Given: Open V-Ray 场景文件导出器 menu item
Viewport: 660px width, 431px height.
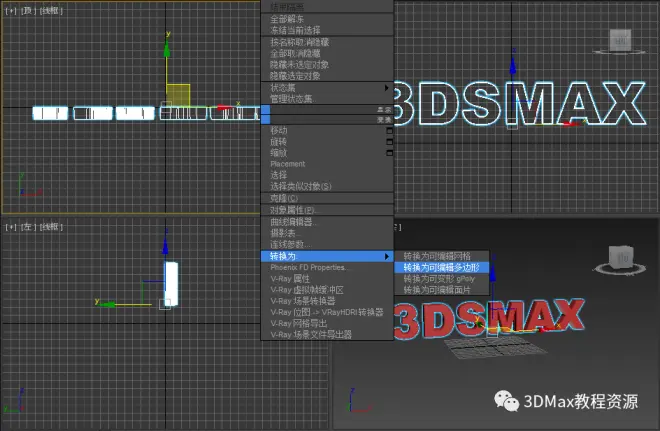Looking at the screenshot, I should [311, 335].
